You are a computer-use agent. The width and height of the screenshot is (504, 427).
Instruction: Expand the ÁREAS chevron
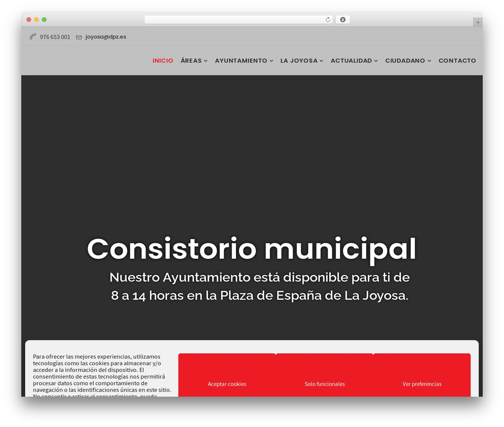click(x=206, y=61)
